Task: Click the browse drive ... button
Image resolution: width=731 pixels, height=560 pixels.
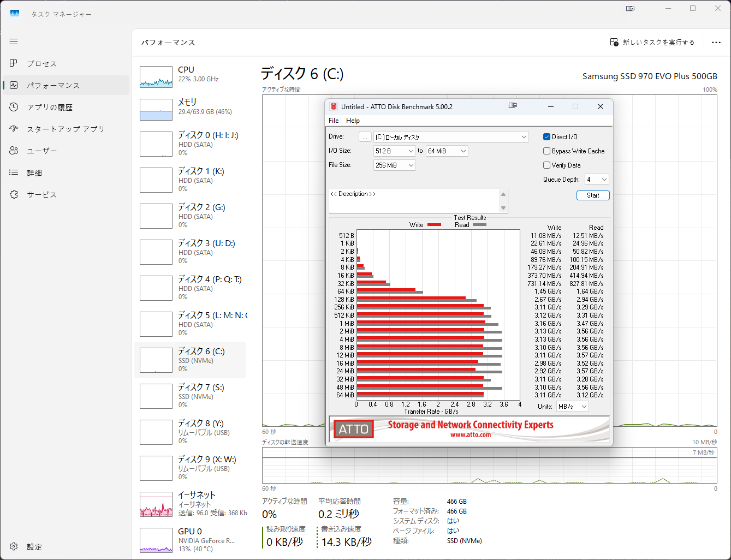Action: click(x=365, y=137)
